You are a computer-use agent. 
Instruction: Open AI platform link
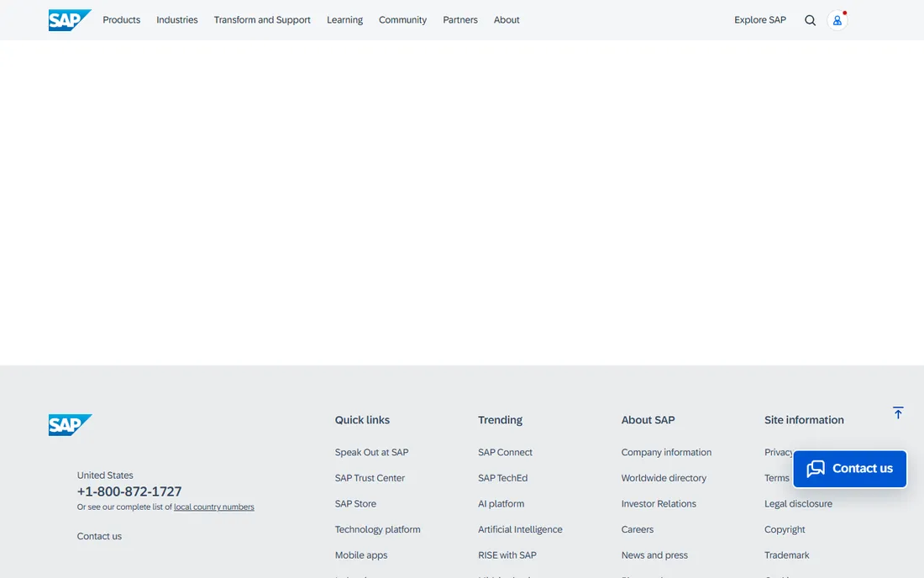pyautogui.click(x=501, y=504)
